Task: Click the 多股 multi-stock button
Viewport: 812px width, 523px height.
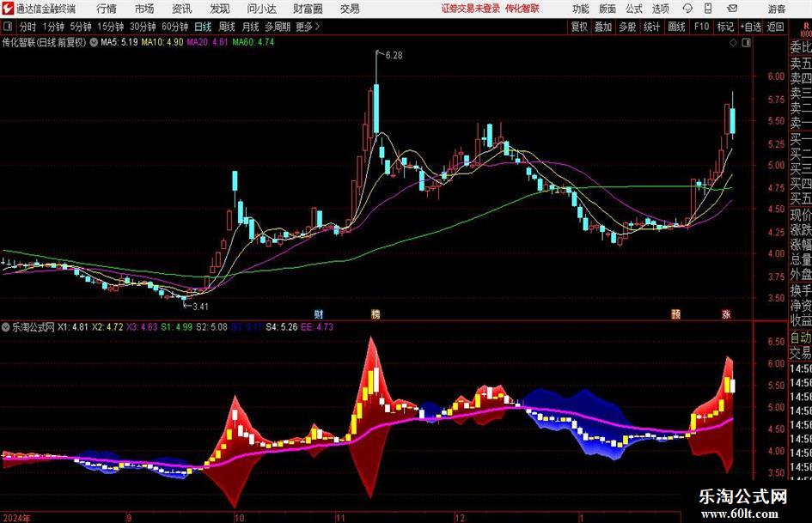Action: (627, 27)
